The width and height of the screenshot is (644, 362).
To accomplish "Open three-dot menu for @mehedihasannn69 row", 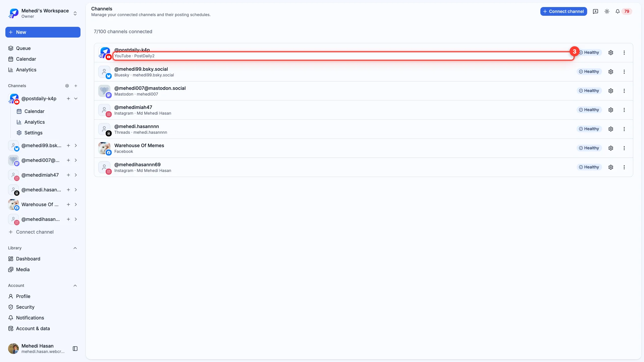I will (x=624, y=167).
